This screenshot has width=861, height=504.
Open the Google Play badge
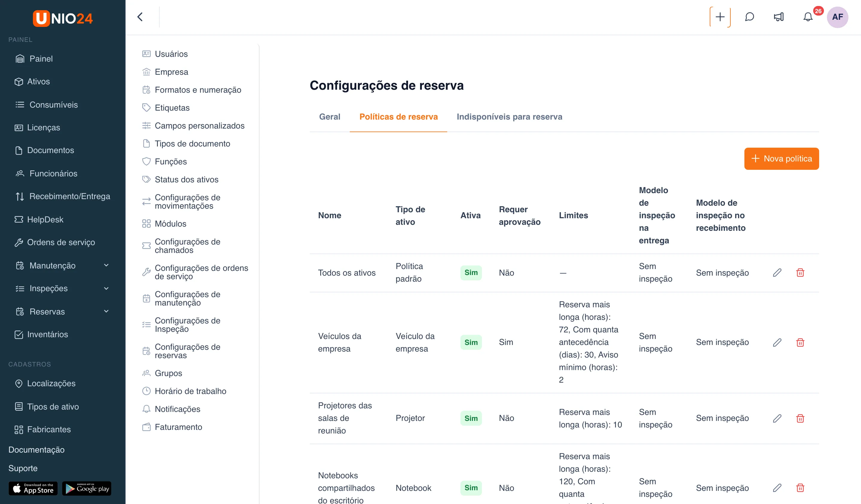[x=87, y=488]
